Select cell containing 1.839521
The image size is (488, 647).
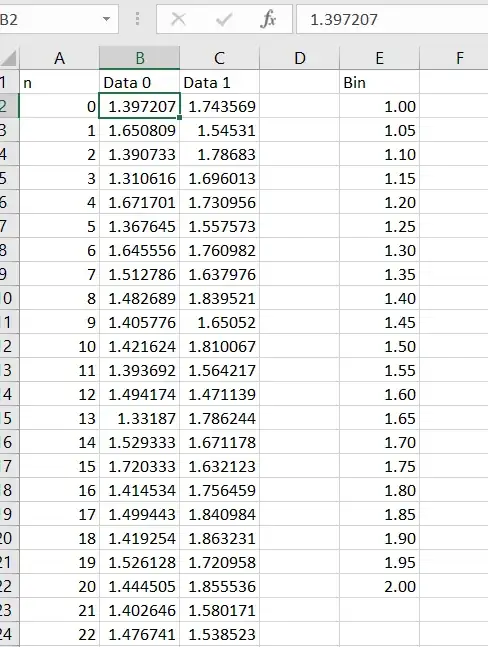pos(219,298)
